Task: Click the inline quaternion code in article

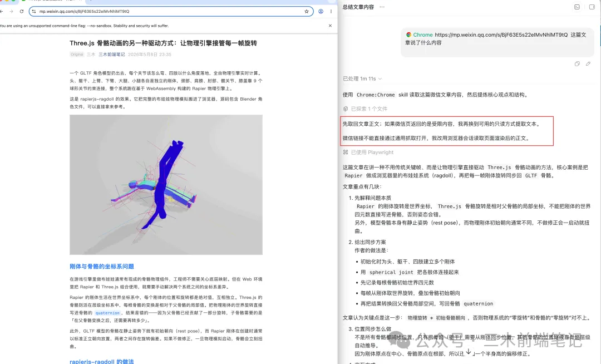Action: pyautogui.click(x=107, y=313)
